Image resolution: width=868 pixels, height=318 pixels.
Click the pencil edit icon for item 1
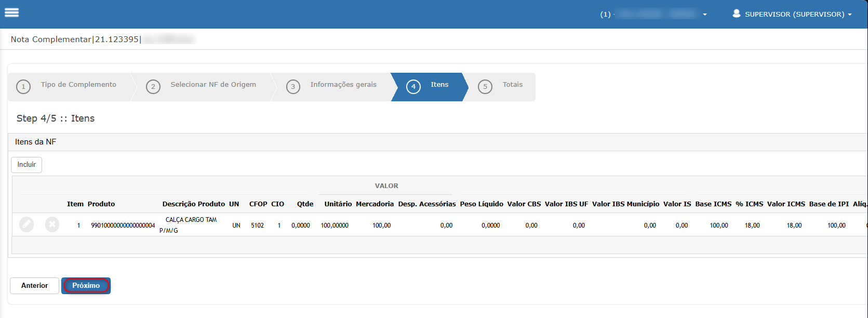pos(26,224)
